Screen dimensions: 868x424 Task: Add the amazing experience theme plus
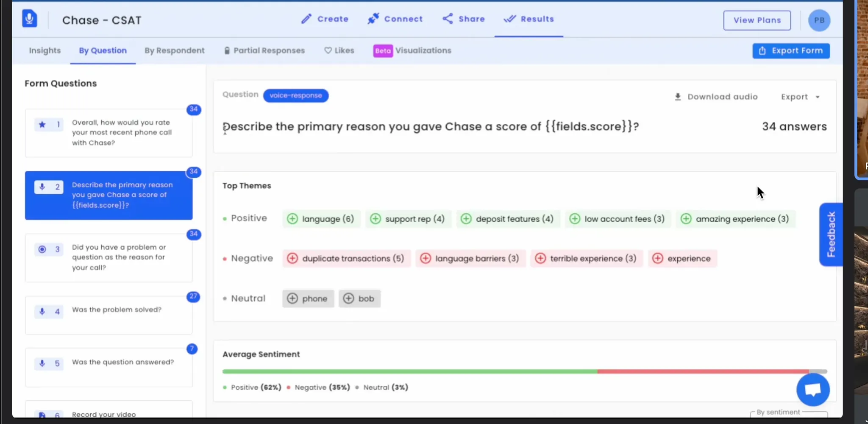686,219
